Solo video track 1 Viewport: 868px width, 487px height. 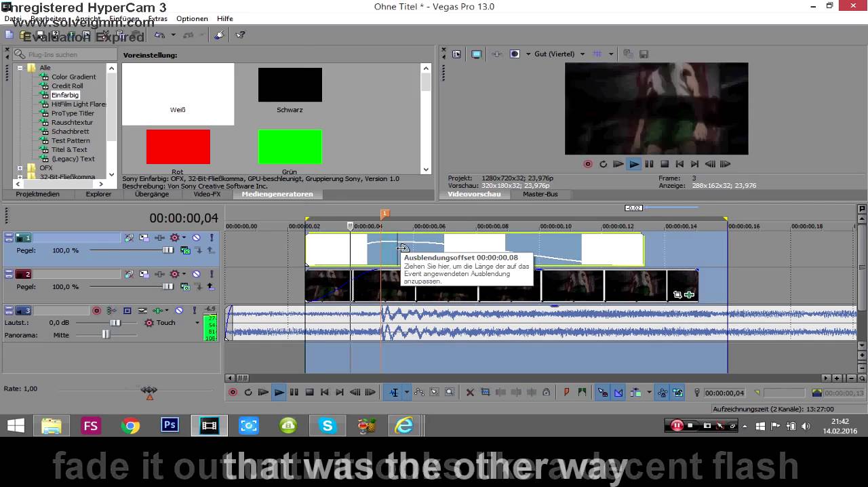coord(212,237)
